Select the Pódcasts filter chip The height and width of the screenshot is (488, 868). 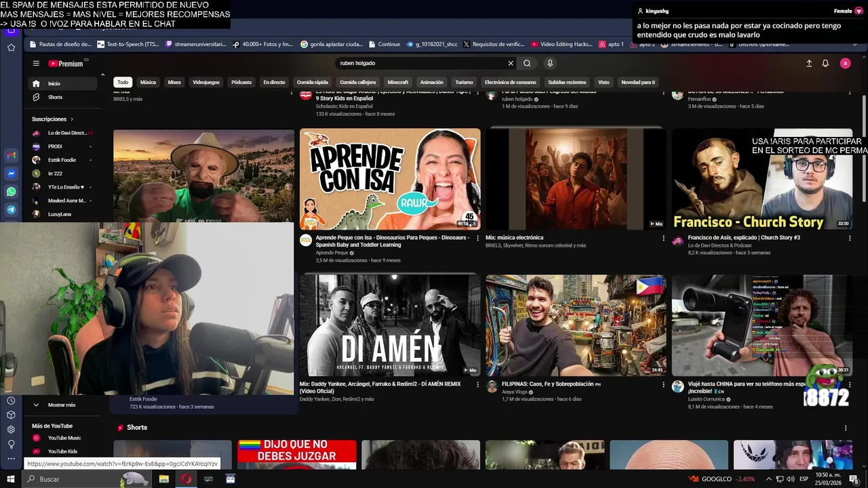coord(241,82)
